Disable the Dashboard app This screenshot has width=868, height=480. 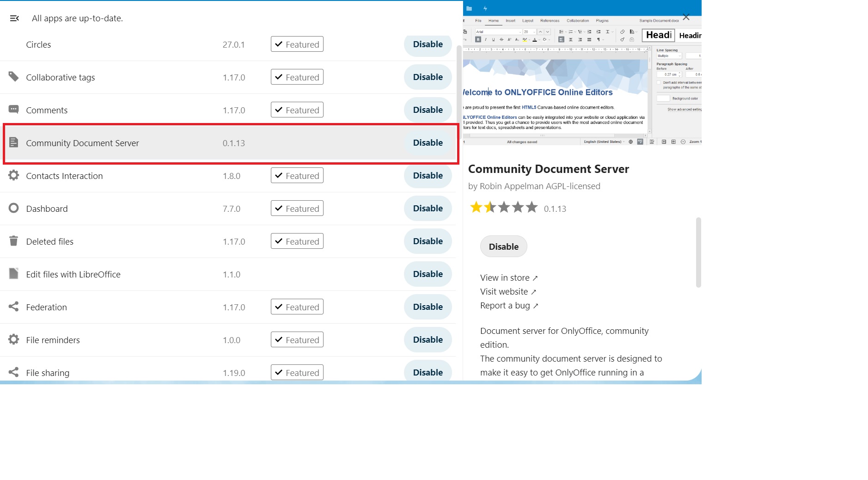[428, 209]
